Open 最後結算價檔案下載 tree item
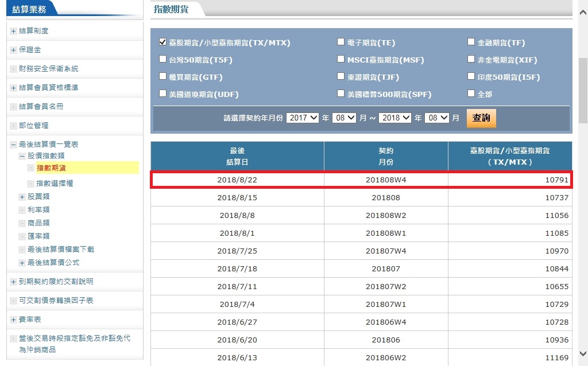This screenshot has height=366, width=588. [x=61, y=250]
